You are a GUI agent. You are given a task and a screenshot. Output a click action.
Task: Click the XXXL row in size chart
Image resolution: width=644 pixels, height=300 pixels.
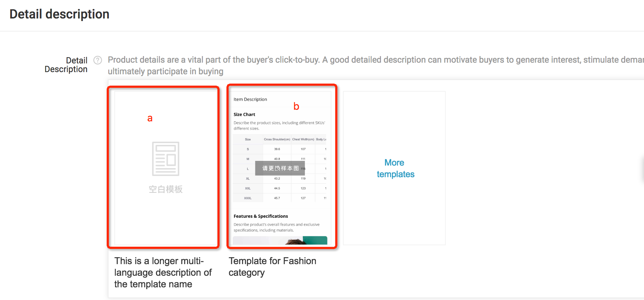pos(248,198)
